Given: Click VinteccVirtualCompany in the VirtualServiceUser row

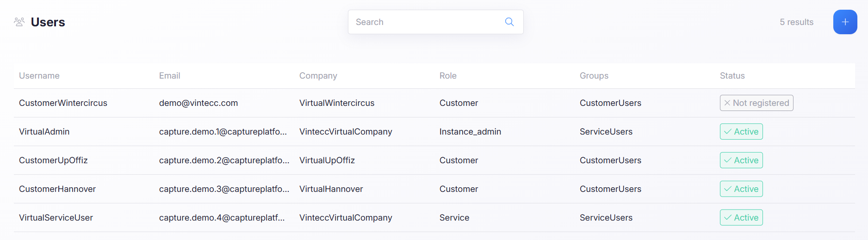Looking at the screenshot, I should pos(346,218).
